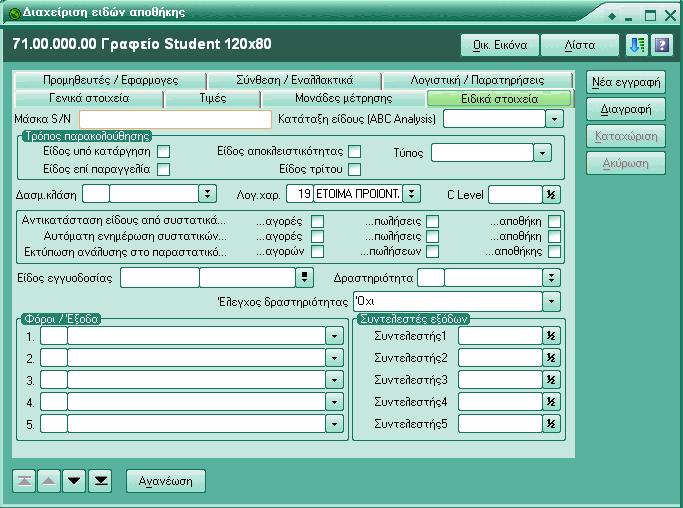The width and height of the screenshot is (683, 508).
Task: Toggle Είδος υπό κατάργηση checkbox
Action: tap(163, 152)
